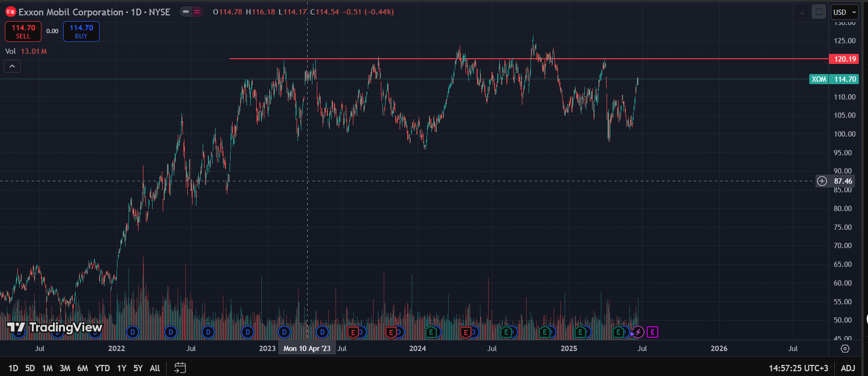Open the 1D interval selector in title

(136, 12)
